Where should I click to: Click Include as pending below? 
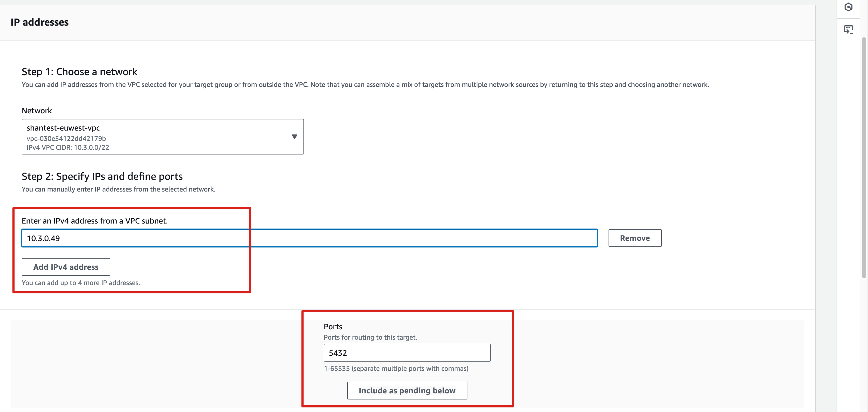pyautogui.click(x=407, y=391)
